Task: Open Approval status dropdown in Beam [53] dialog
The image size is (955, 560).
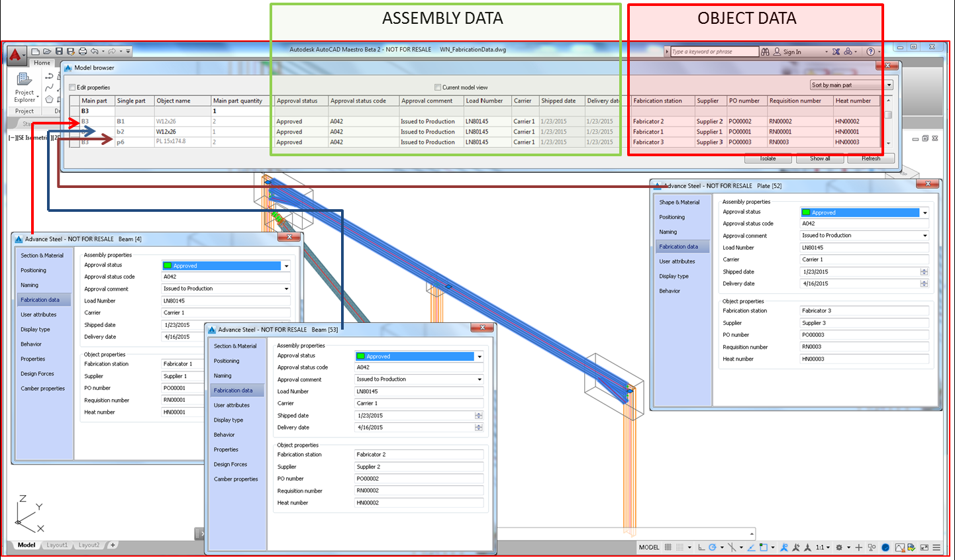Action: click(480, 357)
